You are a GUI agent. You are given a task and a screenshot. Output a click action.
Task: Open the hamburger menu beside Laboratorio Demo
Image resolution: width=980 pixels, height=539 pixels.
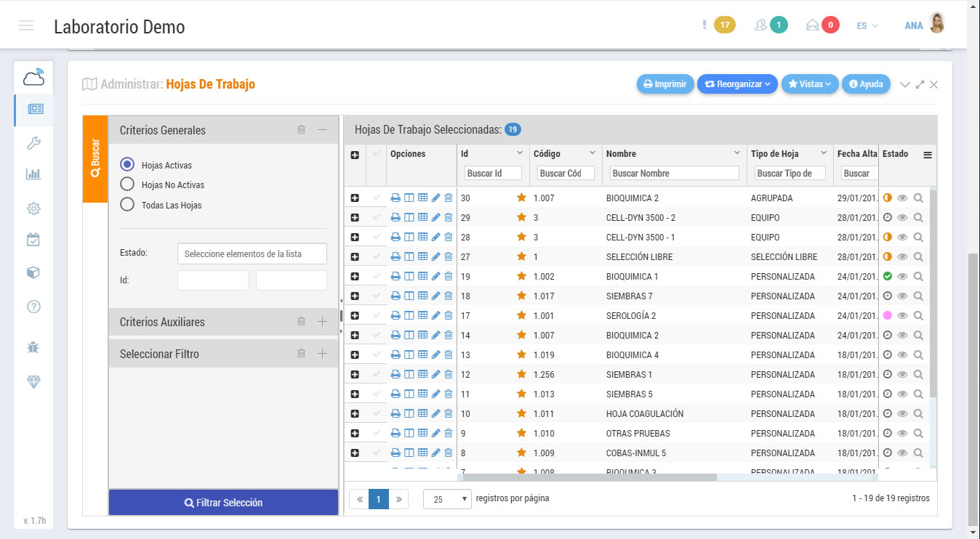point(26,25)
